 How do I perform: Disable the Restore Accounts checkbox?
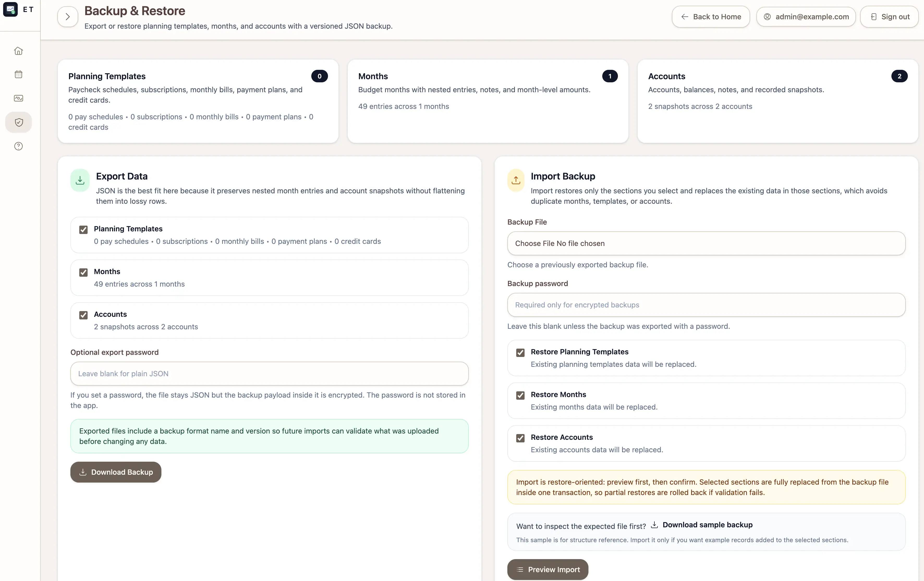coord(520,438)
